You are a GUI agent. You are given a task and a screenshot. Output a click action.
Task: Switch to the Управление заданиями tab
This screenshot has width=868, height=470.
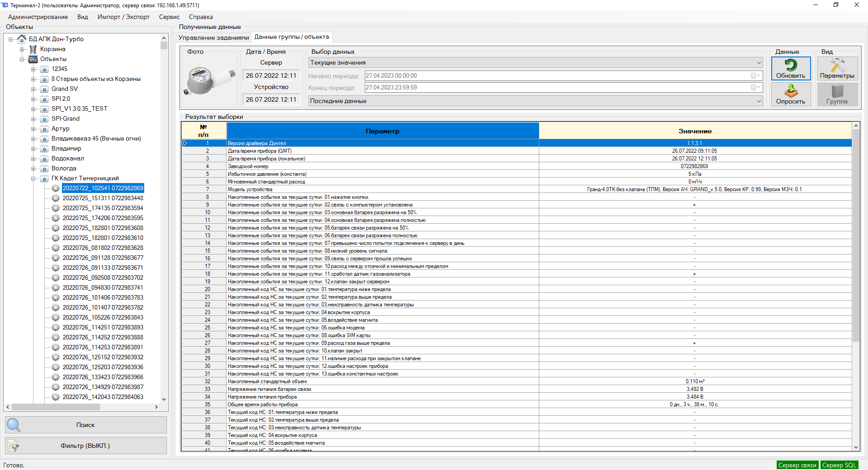213,38
